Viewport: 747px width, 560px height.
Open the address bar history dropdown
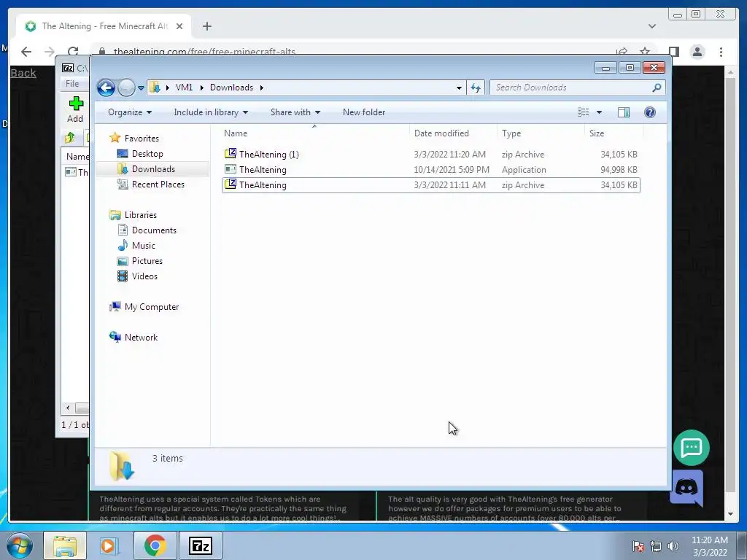tap(459, 87)
